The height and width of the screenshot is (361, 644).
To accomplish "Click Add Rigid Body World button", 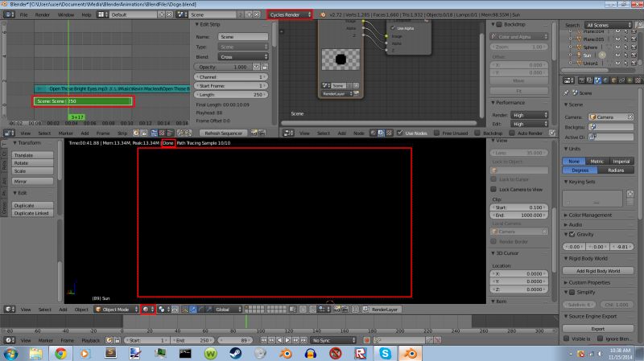I will pos(598,271).
